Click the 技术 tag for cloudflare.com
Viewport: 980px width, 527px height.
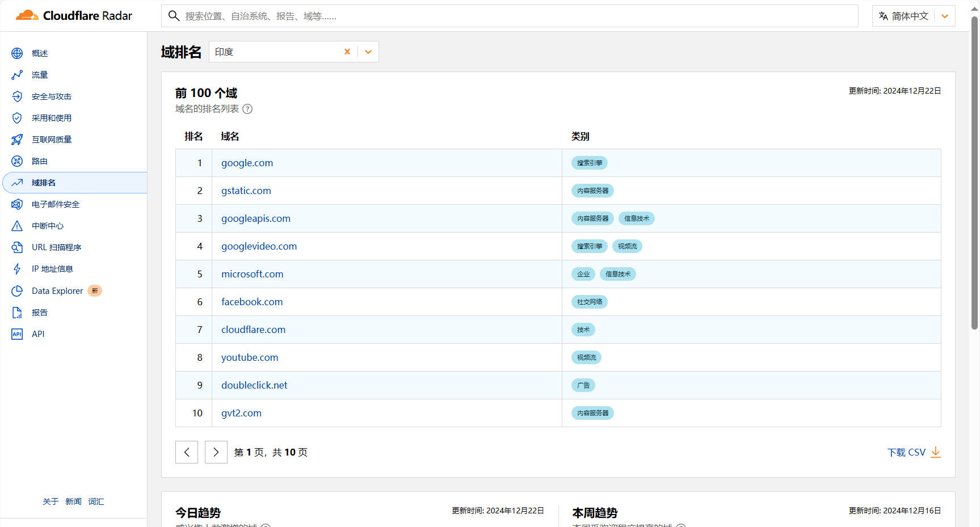coord(583,330)
